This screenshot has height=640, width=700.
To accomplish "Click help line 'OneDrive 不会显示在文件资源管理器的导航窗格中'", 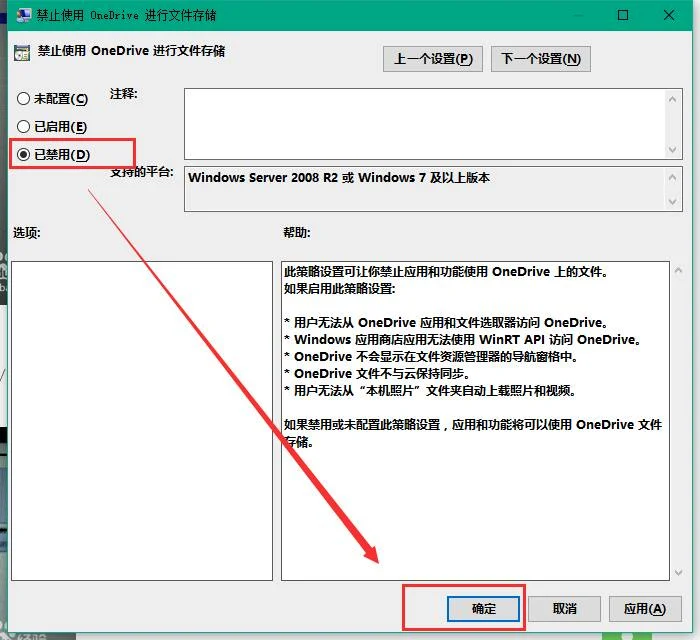I will (433, 357).
